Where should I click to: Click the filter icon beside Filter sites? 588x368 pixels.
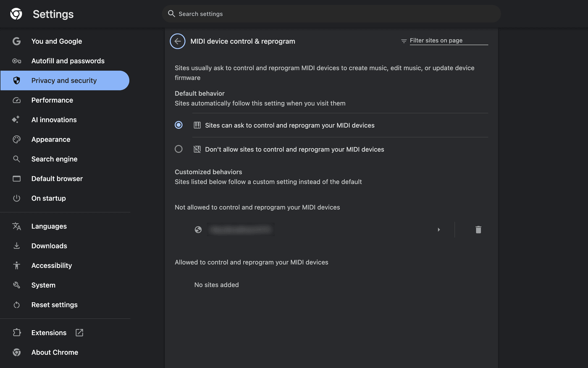(404, 41)
